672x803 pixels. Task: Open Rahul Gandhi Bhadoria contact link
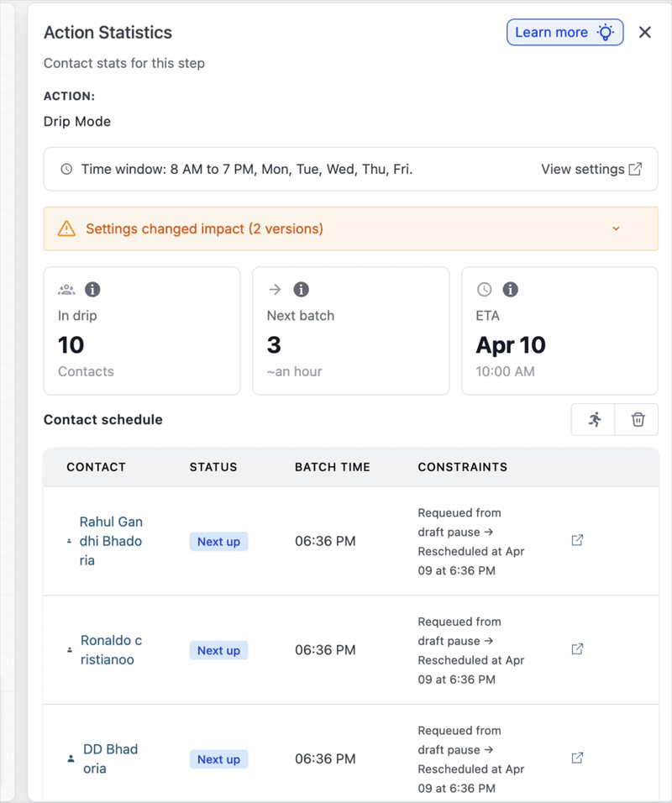click(110, 541)
